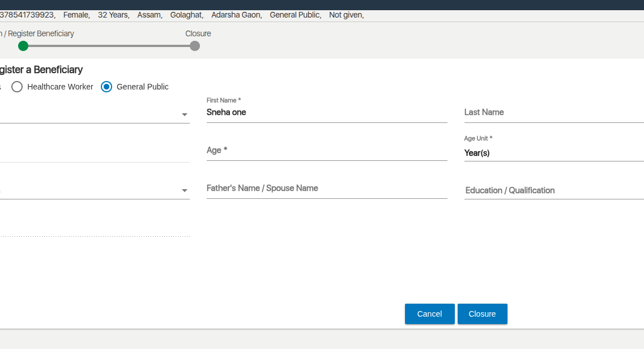Focus the Father's Name / Spouse Name field
Screen dimensions: 644x349
point(326,188)
